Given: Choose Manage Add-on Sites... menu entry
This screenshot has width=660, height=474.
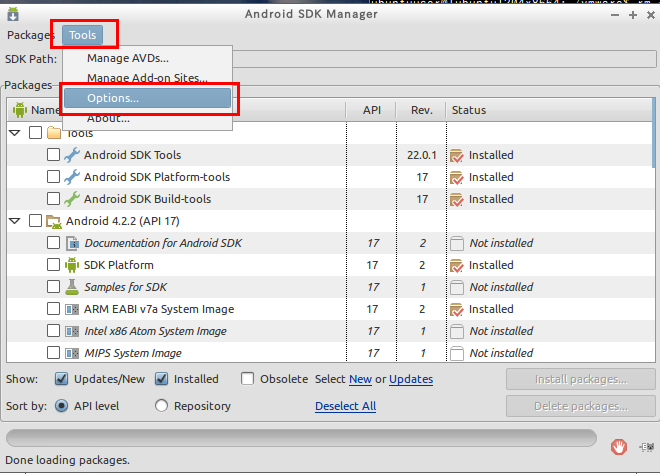Looking at the screenshot, I should coord(147,78).
